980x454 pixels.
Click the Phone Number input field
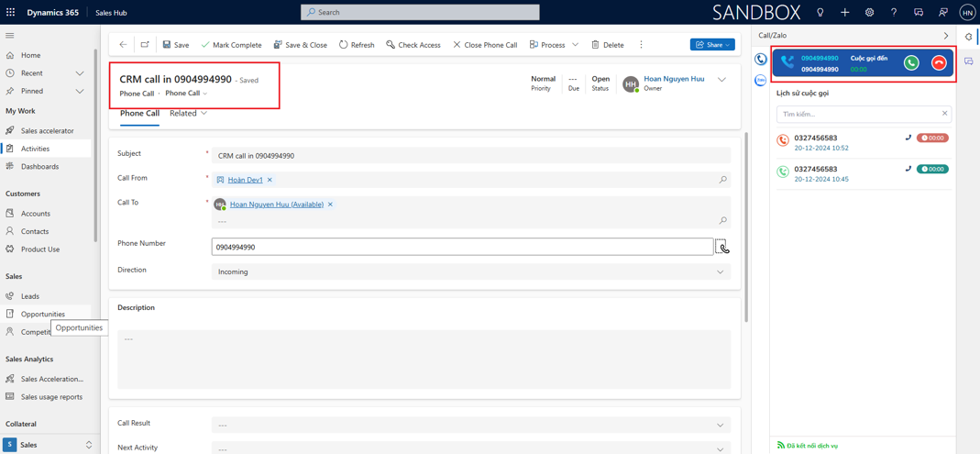click(461, 247)
